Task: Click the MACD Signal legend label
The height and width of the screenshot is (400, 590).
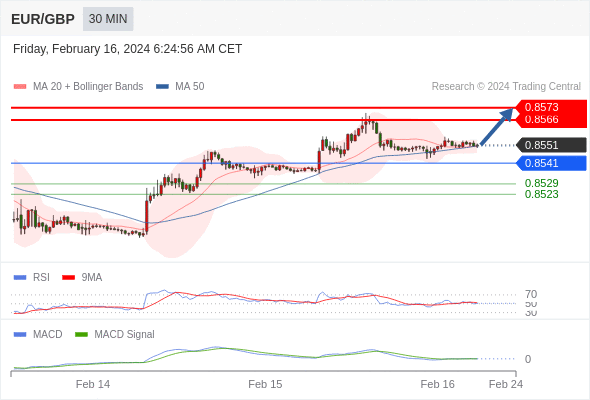Action: pos(125,335)
